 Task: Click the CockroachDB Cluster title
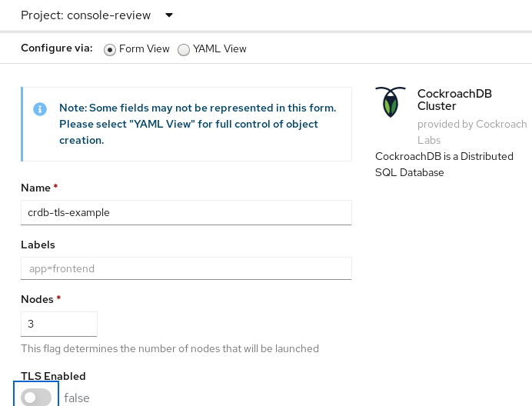pyautogui.click(x=454, y=100)
